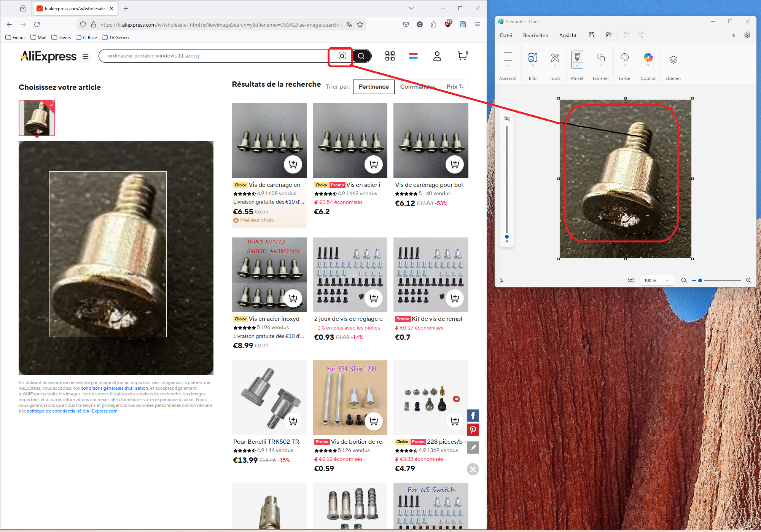
Task: Open Paint settings gear icon
Action: (747, 35)
